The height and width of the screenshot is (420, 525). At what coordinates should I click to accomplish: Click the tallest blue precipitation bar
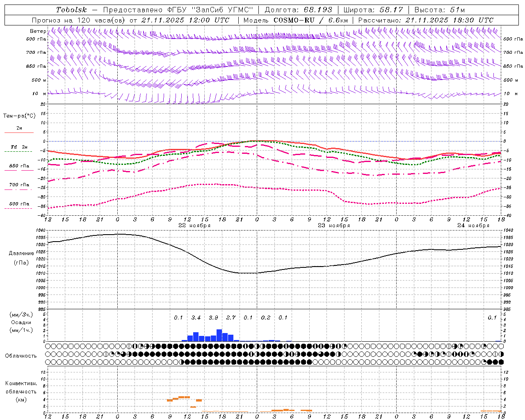click(219, 336)
